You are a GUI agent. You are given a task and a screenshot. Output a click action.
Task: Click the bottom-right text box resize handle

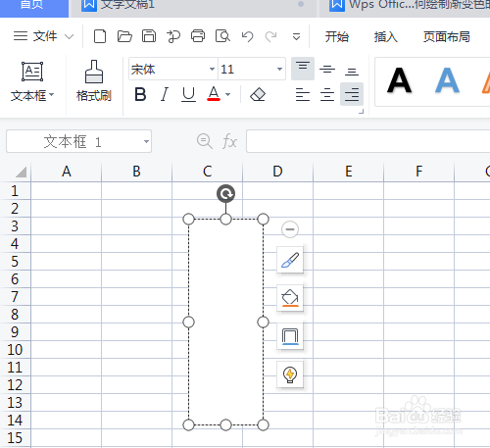click(263, 425)
